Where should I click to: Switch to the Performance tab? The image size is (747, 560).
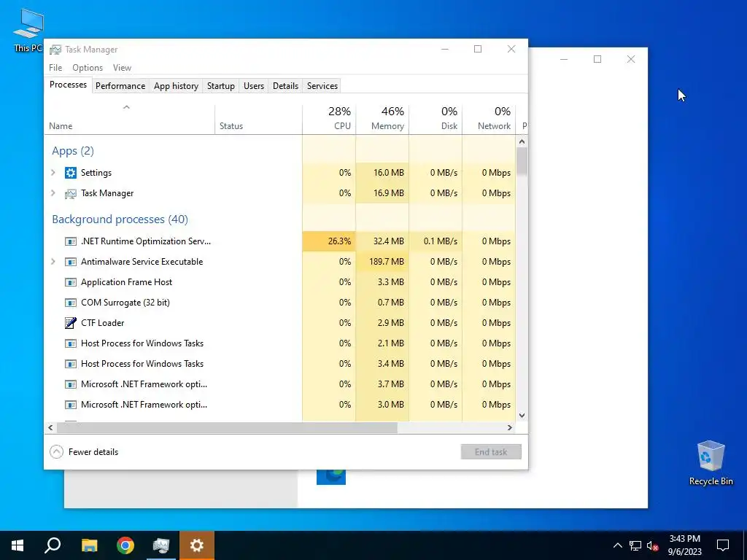pyautogui.click(x=120, y=86)
